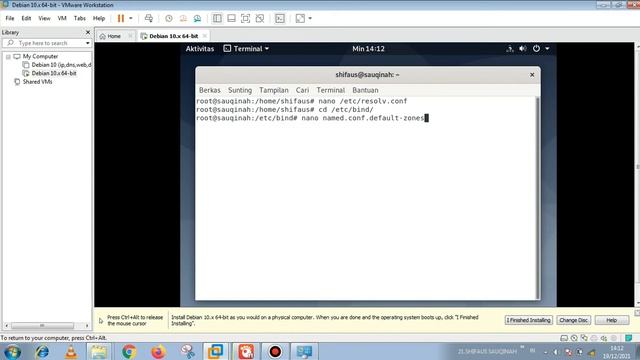
Task: Switch to VMware Workstation taskbar icon
Action: click(216, 352)
